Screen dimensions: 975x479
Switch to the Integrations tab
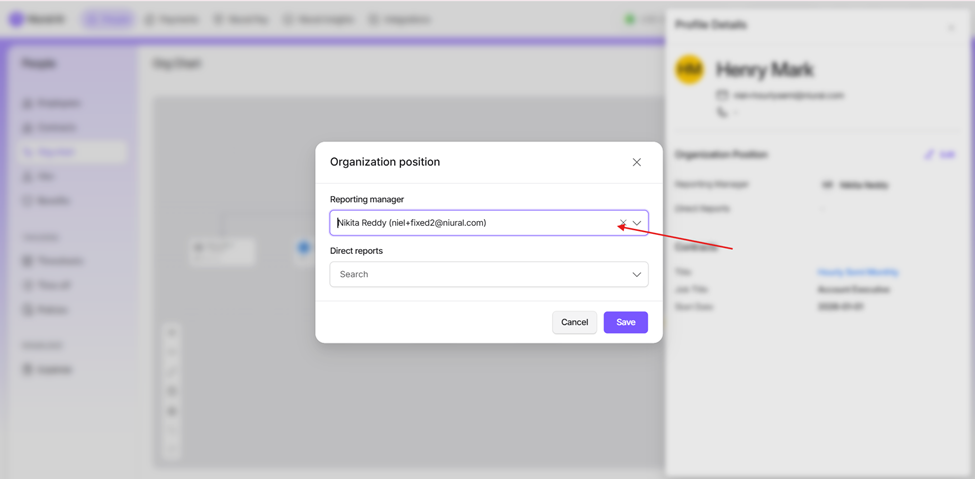click(400, 20)
